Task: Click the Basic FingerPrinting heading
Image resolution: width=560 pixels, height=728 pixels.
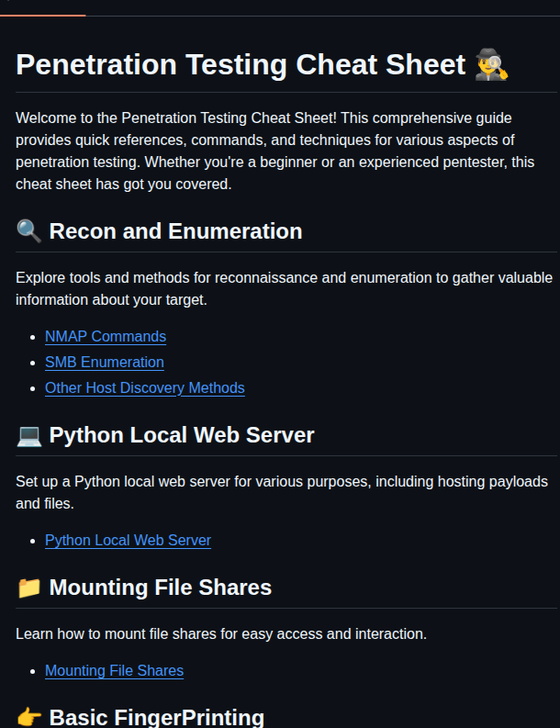Action: tap(156, 717)
